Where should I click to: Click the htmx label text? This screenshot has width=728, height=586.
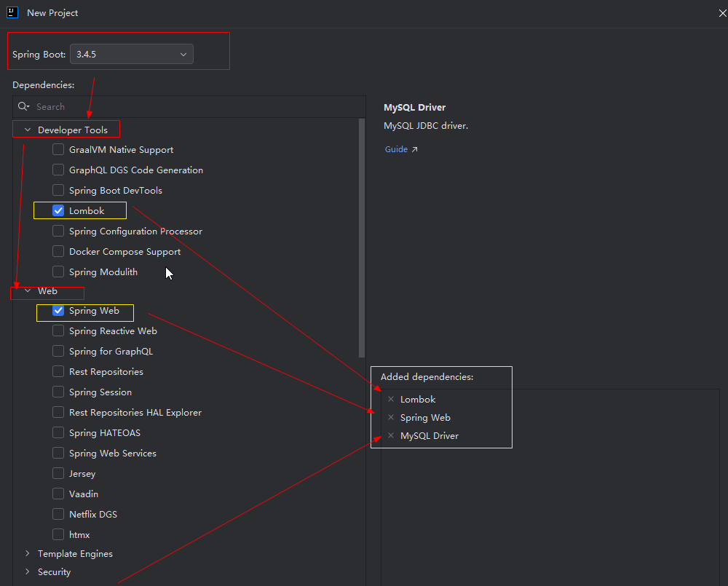(x=79, y=535)
